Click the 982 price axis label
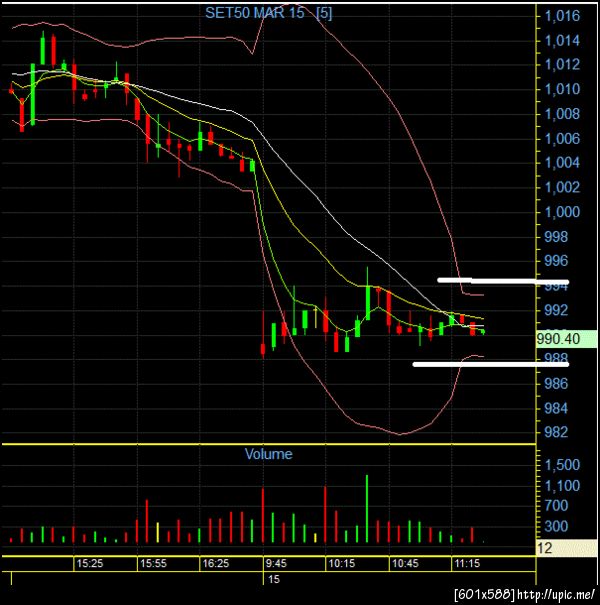Image resolution: width=600 pixels, height=605 pixels. click(x=556, y=432)
